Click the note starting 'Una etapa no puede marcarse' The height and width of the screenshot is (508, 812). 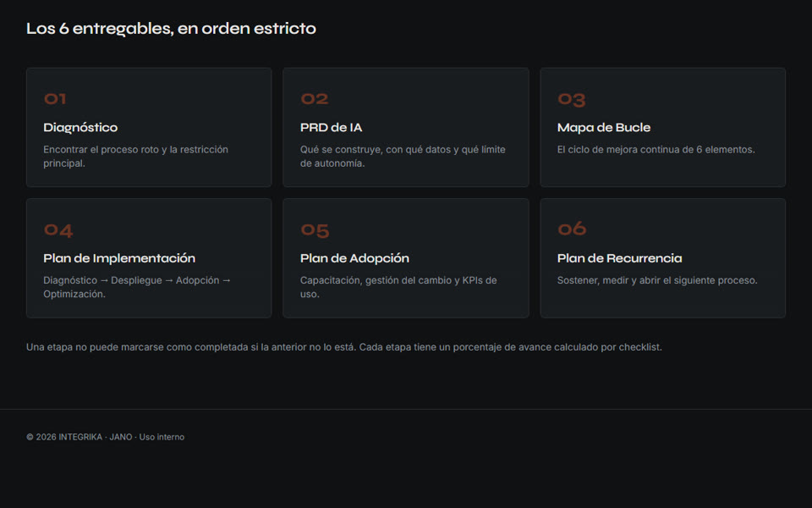(344, 347)
